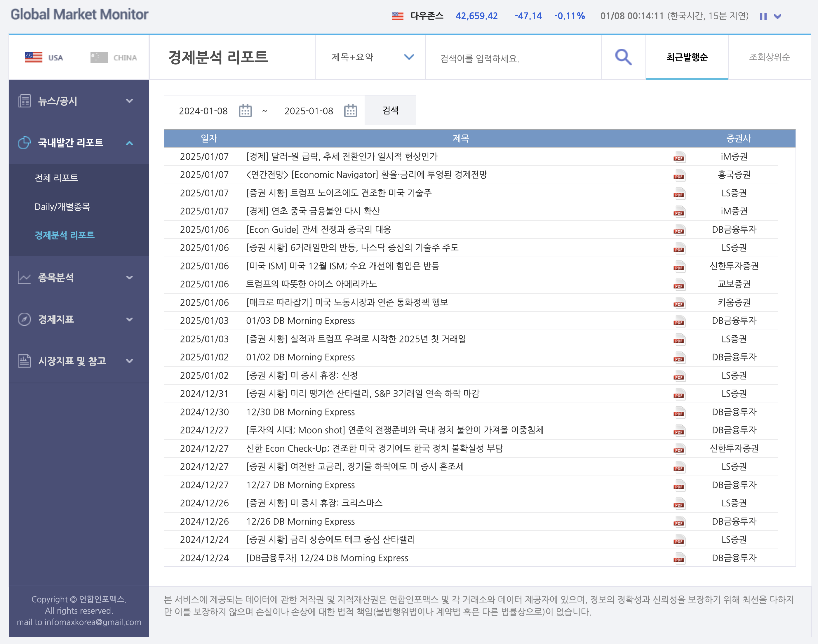
Task: Click the 2024-01-08 start date field
Action: (203, 111)
